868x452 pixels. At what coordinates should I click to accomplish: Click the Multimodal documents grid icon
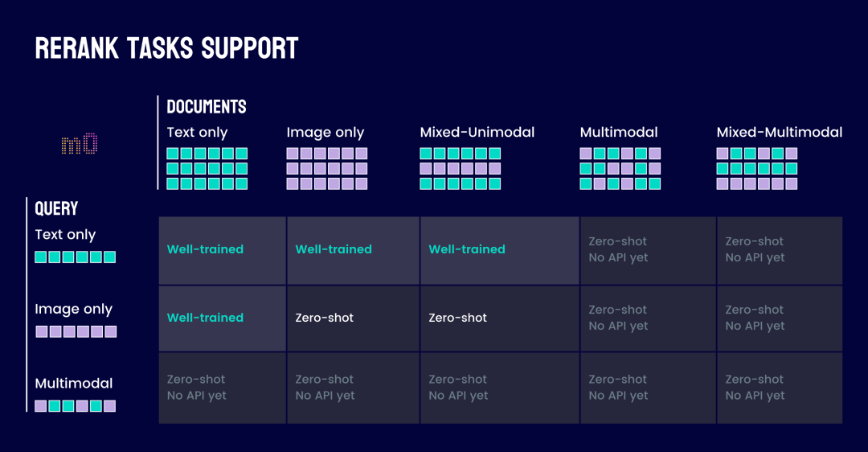(620, 168)
